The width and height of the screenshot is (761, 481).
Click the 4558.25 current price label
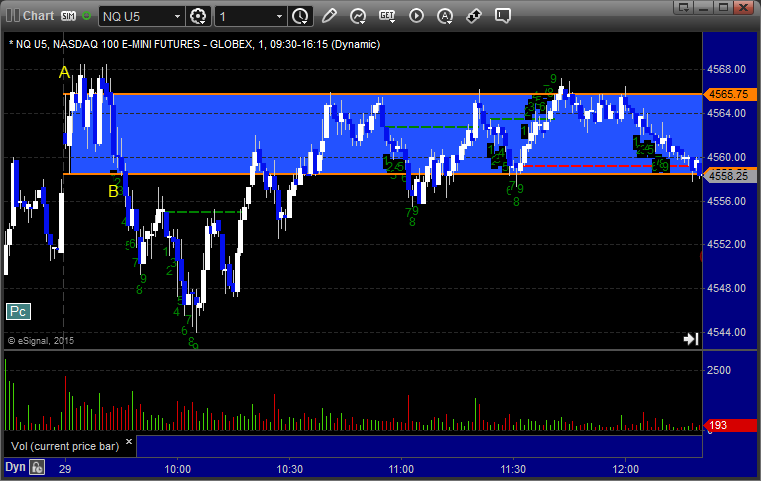[729, 176]
